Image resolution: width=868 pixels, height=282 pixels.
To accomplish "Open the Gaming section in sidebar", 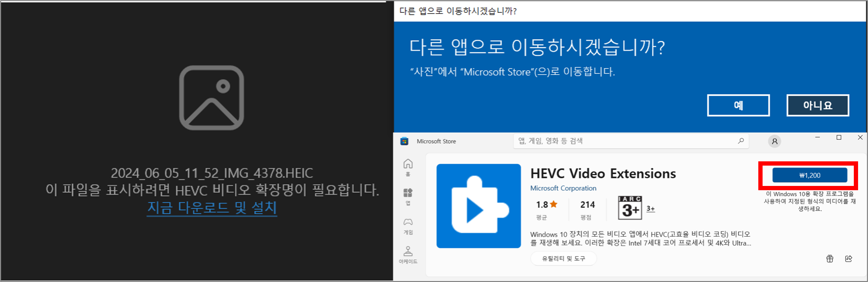I will [408, 226].
